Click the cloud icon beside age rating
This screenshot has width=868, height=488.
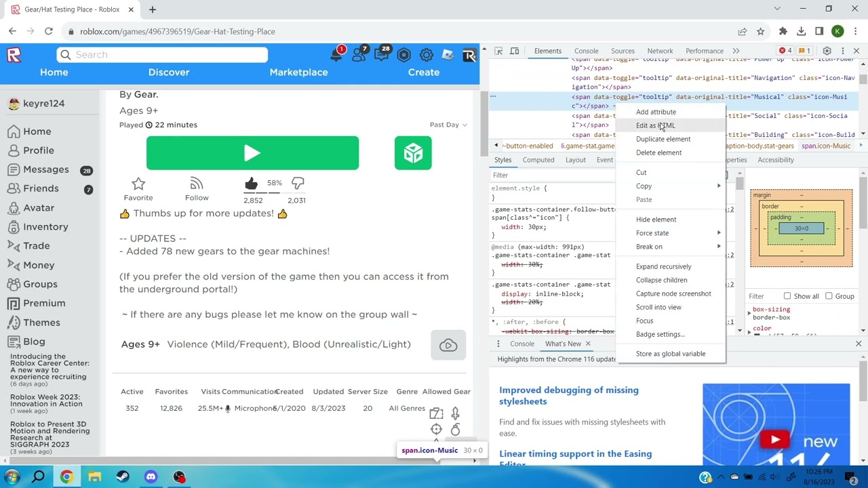448,346
